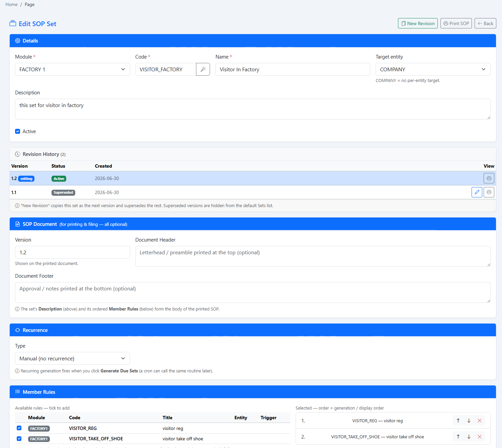Click the Name field Visitor In Factory
The width and height of the screenshot is (502, 448).
(293, 69)
